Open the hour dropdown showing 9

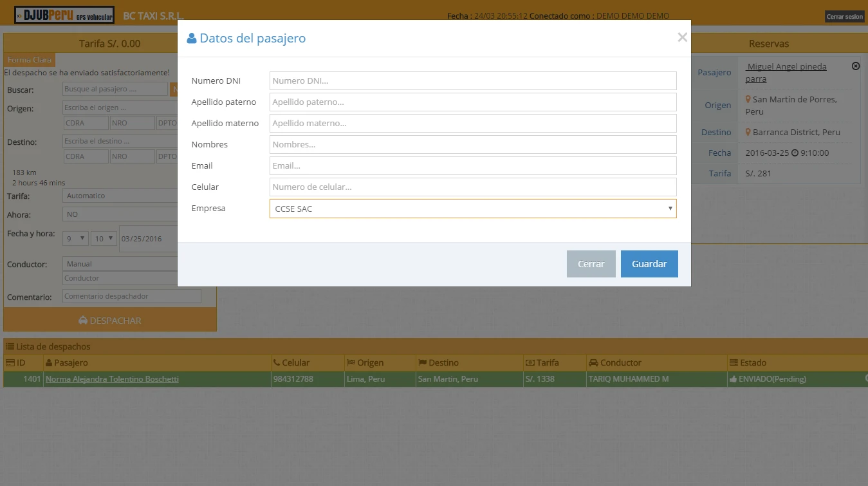[x=76, y=238]
